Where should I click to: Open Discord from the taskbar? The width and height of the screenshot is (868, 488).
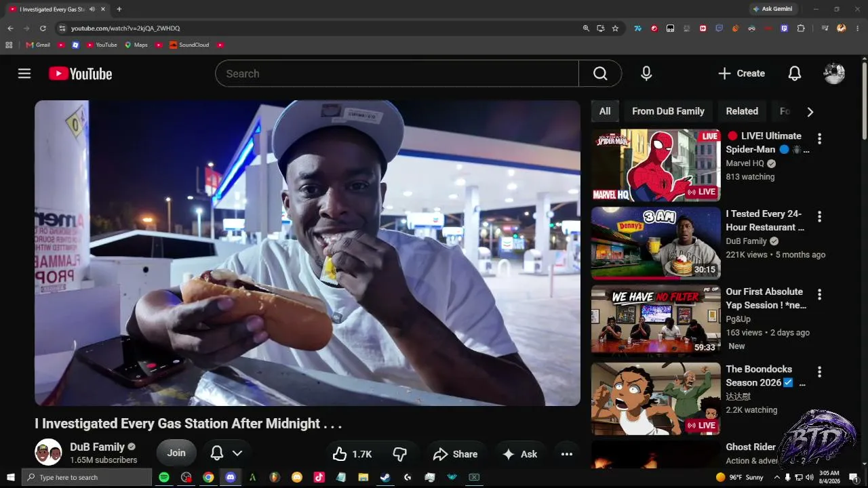[231, 477]
